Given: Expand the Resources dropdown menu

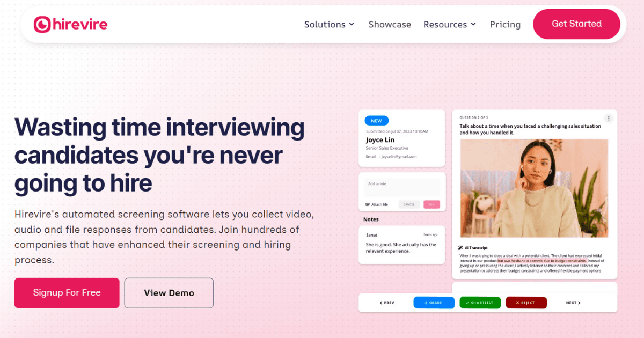Looking at the screenshot, I should [449, 24].
